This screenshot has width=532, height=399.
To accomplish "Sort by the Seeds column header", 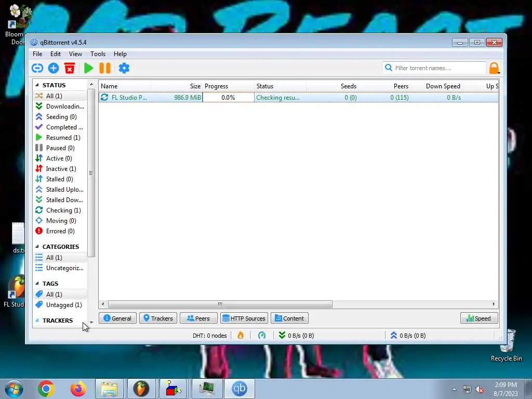I will 332,86.
